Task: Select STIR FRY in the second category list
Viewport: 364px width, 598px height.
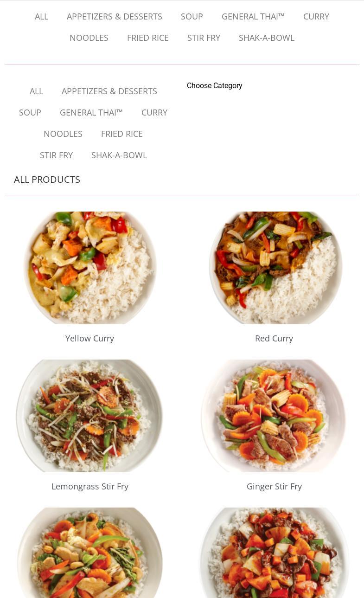Action: [x=56, y=155]
